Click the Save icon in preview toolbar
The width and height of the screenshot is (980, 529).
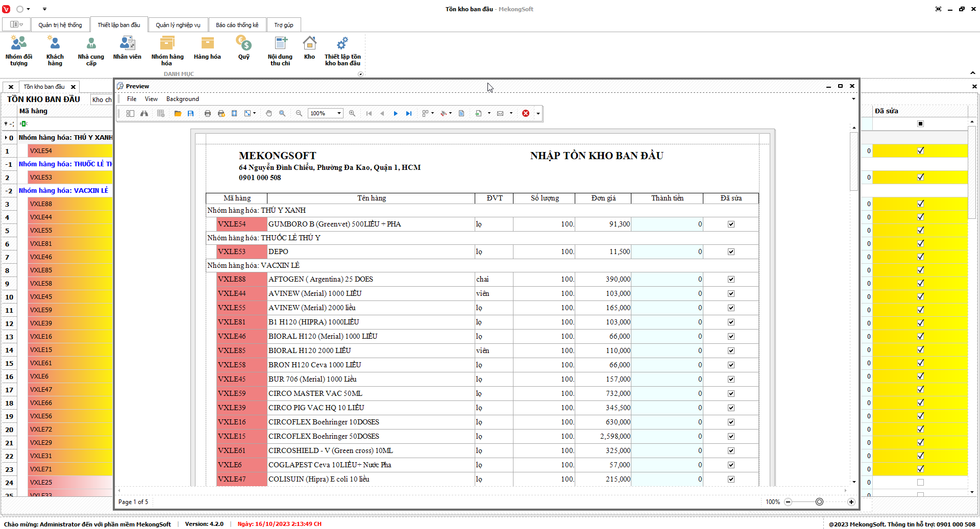(x=191, y=113)
